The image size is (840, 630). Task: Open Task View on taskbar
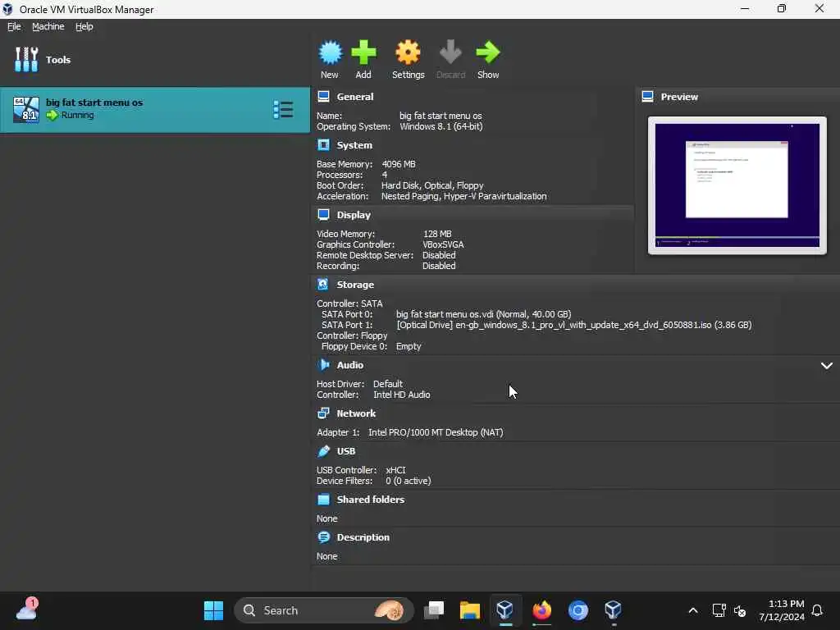click(434, 610)
